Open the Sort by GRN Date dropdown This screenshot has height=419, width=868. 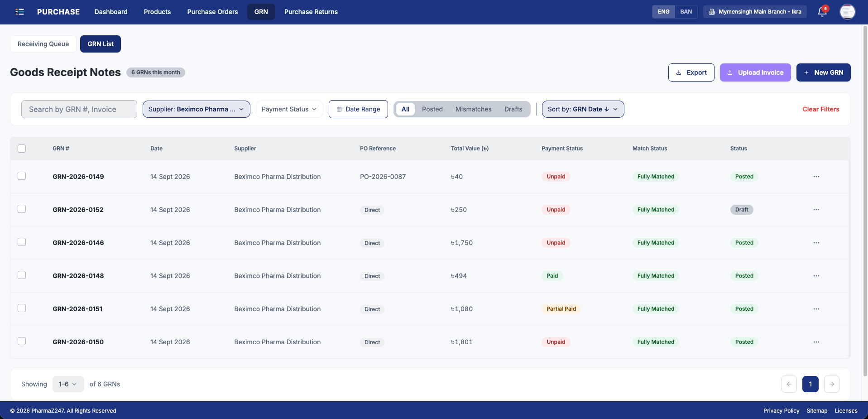pos(583,109)
